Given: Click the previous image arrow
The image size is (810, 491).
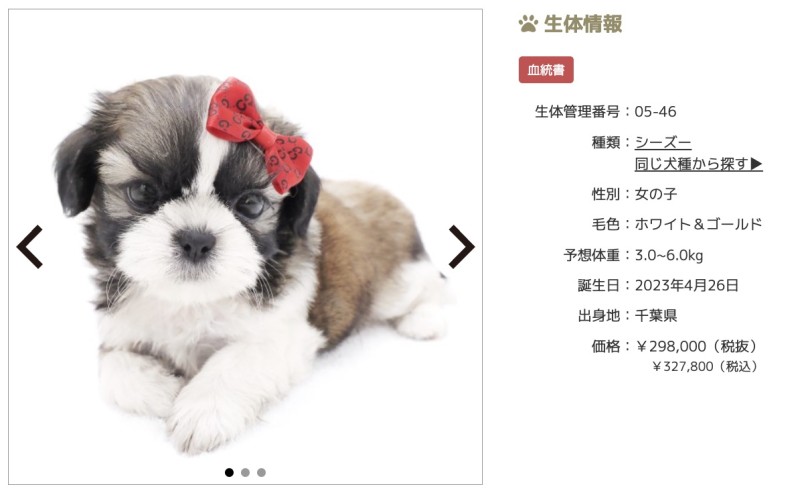Looking at the screenshot, I should (29, 247).
